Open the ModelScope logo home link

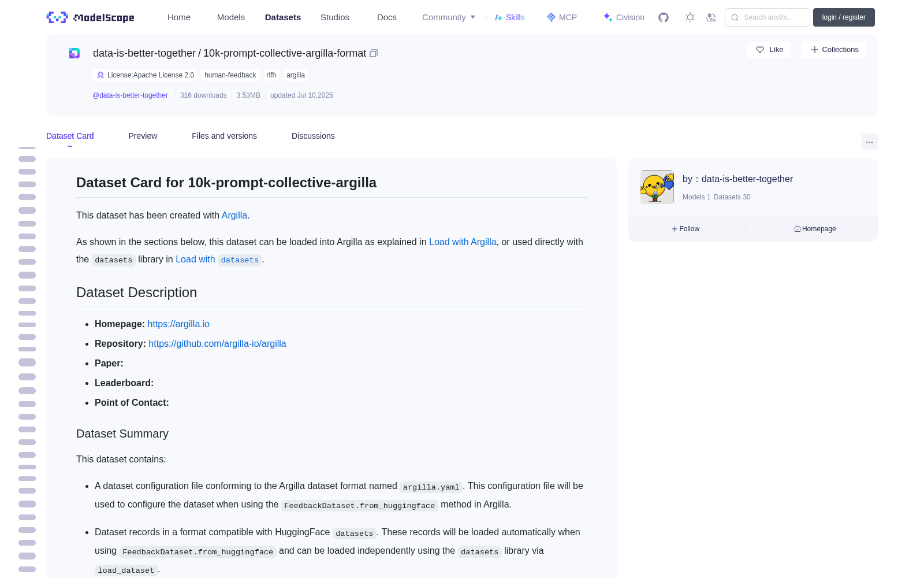tap(91, 17)
